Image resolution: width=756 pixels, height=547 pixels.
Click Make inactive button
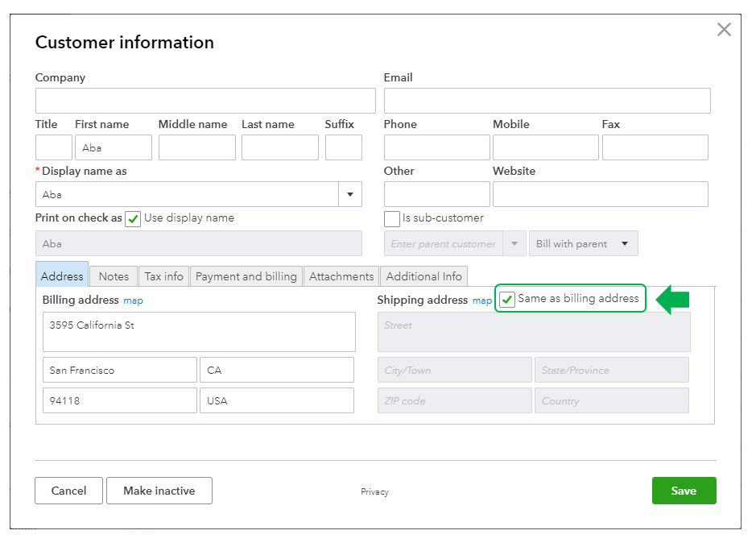tap(159, 491)
